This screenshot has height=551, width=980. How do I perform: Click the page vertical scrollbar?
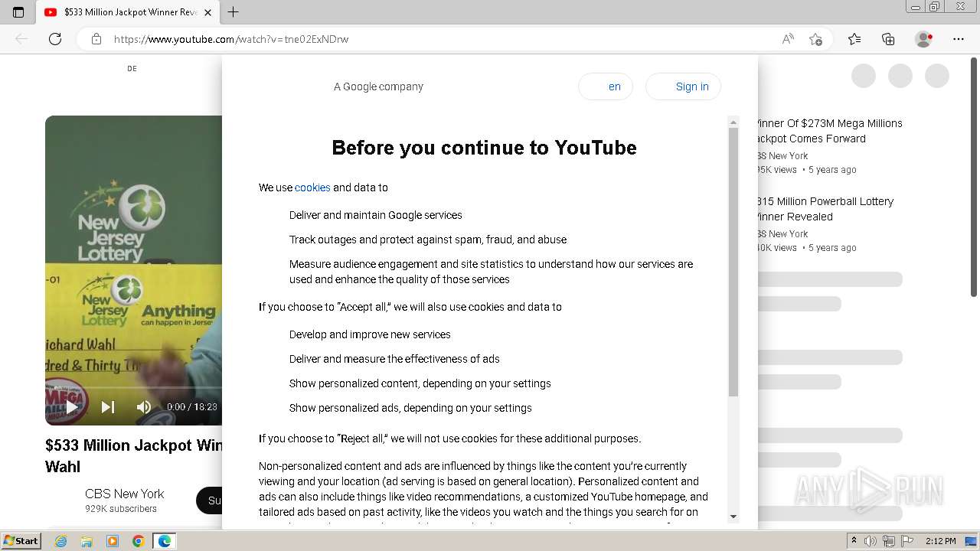pyautogui.click(x=974, y=176)
